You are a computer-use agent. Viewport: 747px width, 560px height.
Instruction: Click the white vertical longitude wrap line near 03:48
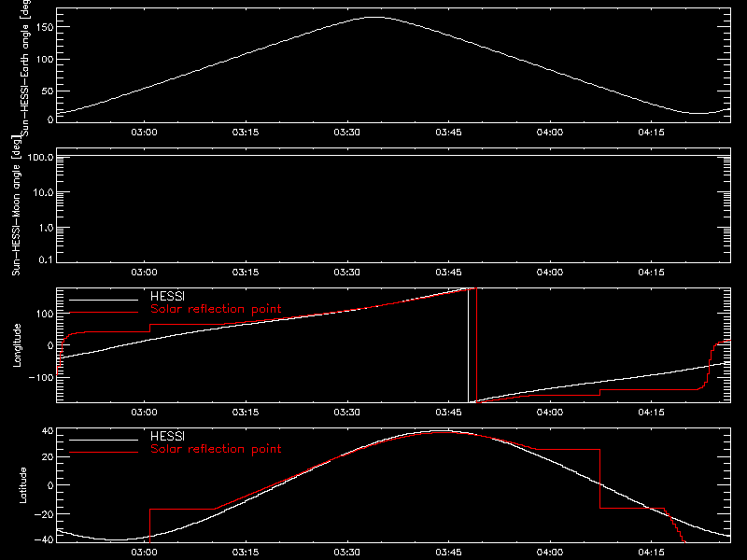(x=469, y=345)
